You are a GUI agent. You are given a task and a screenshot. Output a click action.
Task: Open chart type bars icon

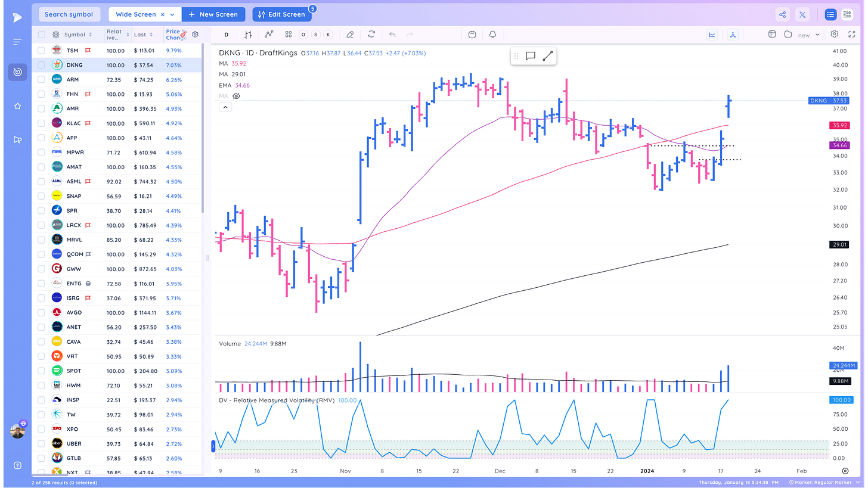[249, 35]
